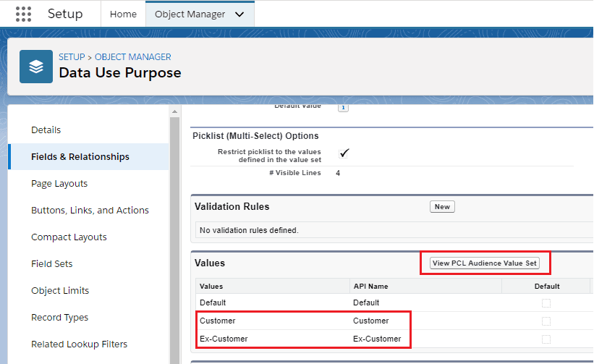Open the App Launcher grid icon

click(x=24, y=14)
